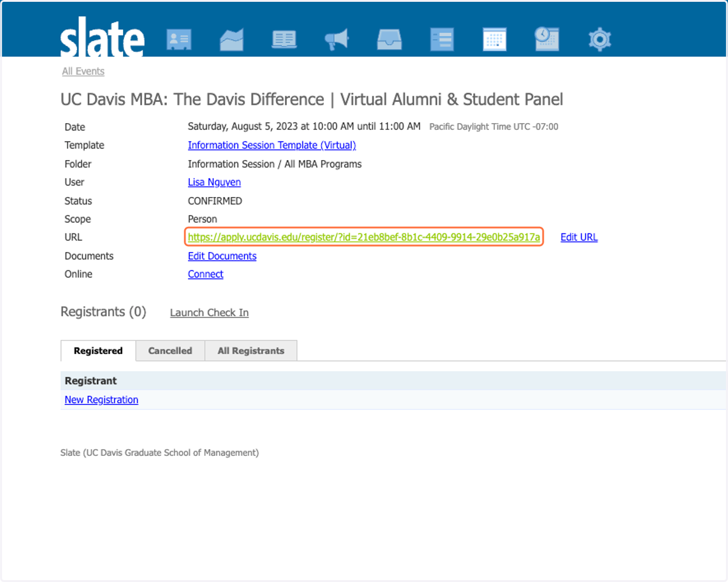Open the Reports chart icon
Viewport: 728px width, 582px height.
click(x=232, y=40)
